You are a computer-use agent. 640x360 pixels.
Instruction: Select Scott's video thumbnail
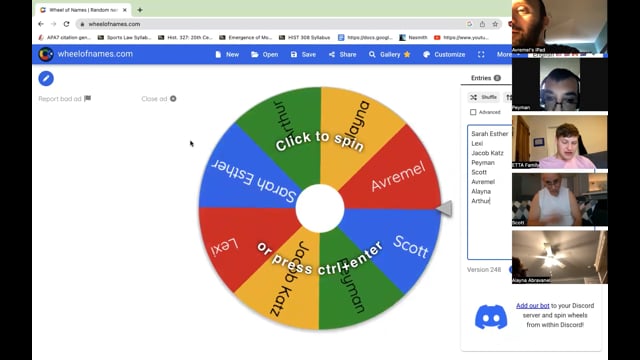coord(560,200)
